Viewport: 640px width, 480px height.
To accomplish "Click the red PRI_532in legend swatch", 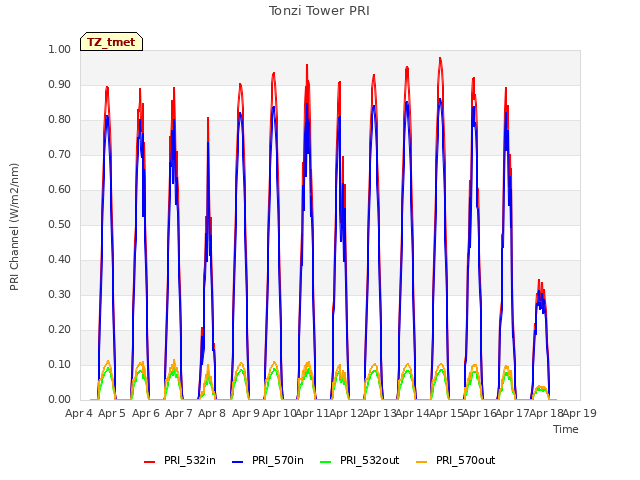I will 149,461.
